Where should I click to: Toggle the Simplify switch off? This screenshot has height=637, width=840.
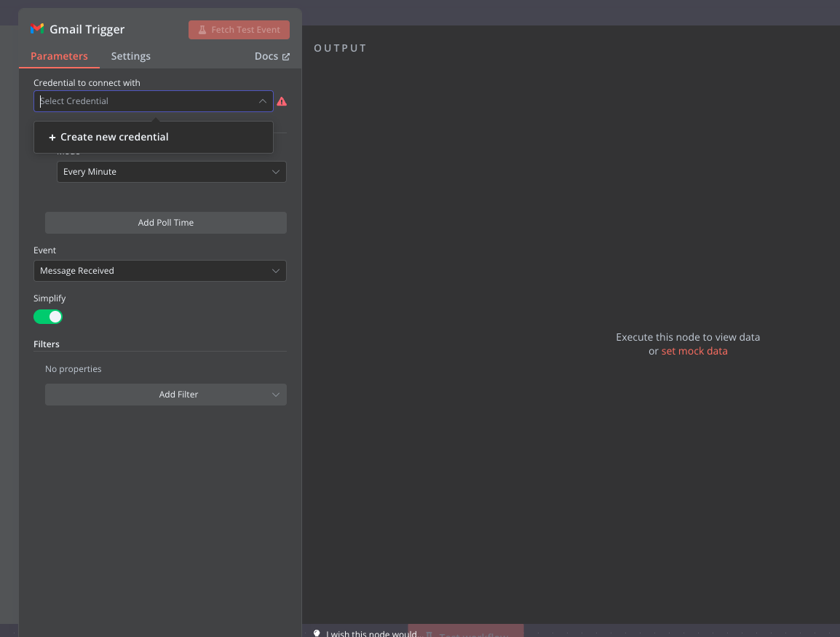pos(48,317)
